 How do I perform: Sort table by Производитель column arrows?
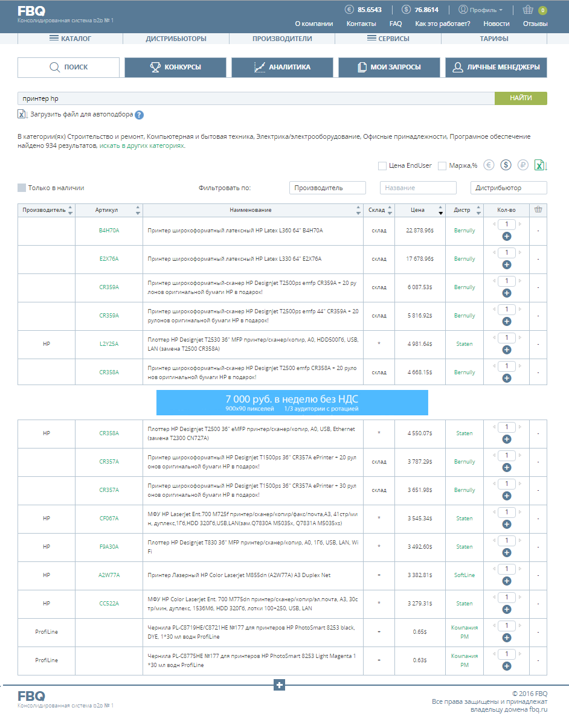tap(70, 210)
